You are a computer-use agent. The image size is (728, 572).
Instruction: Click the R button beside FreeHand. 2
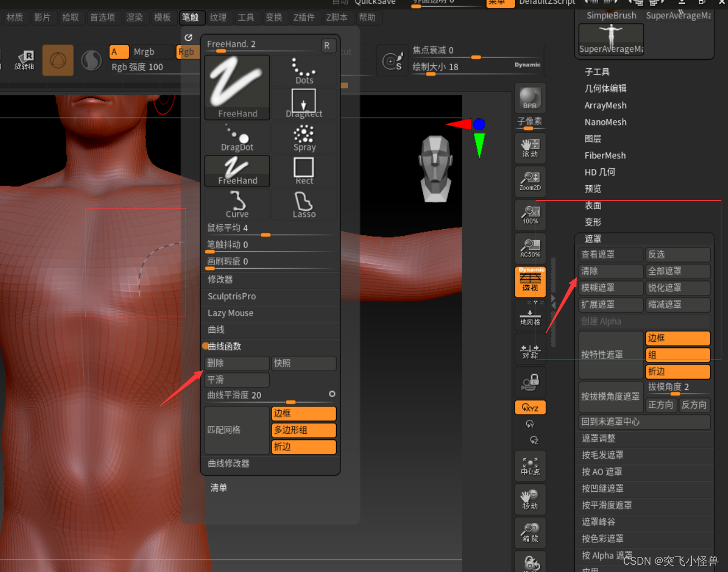(x=327, y=45)
